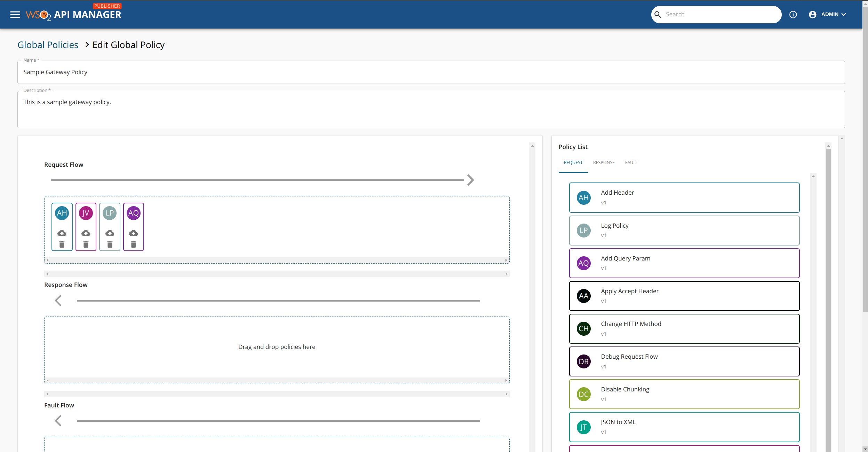Delete the AQ policy from Request Flow
The width and height of the screenshot is (868, 452).
(134, 244)
